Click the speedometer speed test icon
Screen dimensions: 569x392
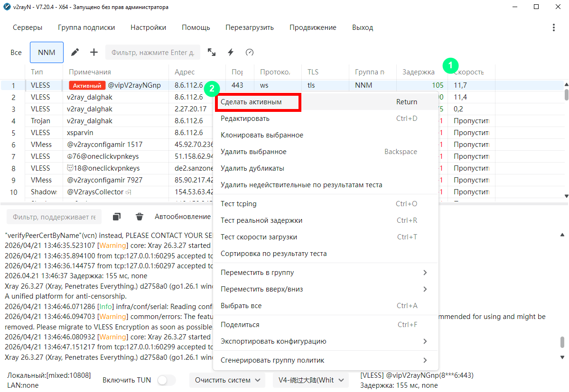pos(250,53)
